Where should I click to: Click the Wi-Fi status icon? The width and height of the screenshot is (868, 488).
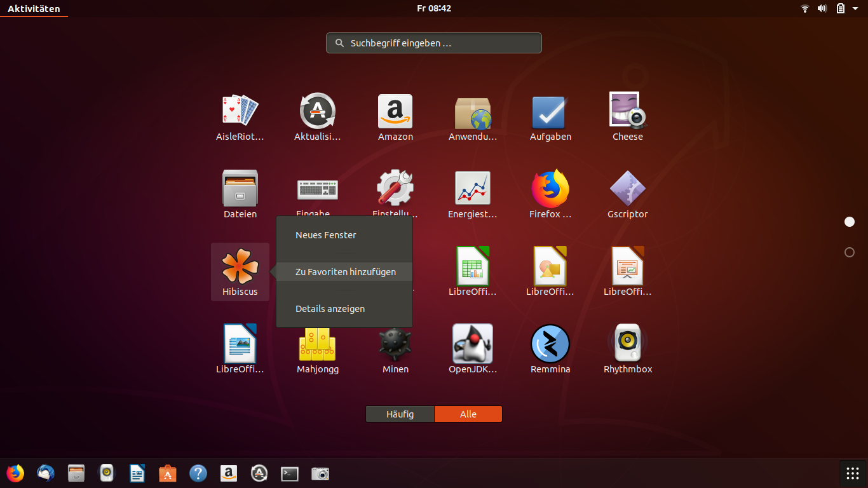pos(805,8)
